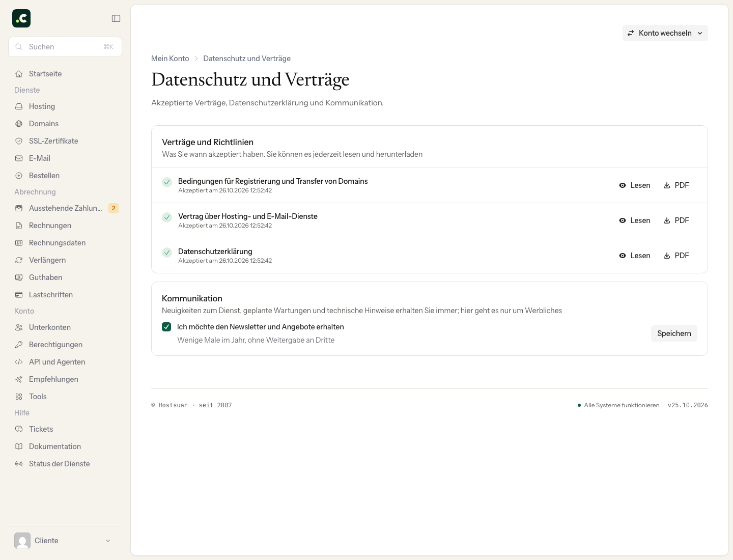Click the Empfehlungen sparkle icon
The width and height of the screenshot is (733, 560).
point(19,379)
